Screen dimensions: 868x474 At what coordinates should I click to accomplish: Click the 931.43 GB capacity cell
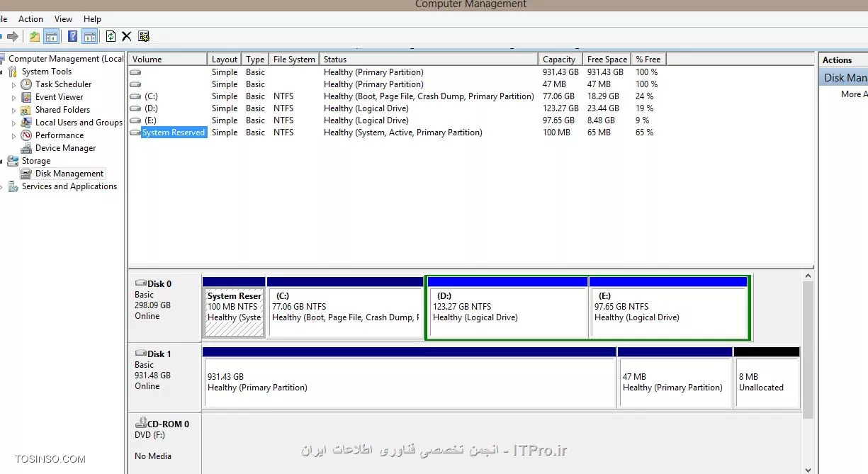coord(560,72)
